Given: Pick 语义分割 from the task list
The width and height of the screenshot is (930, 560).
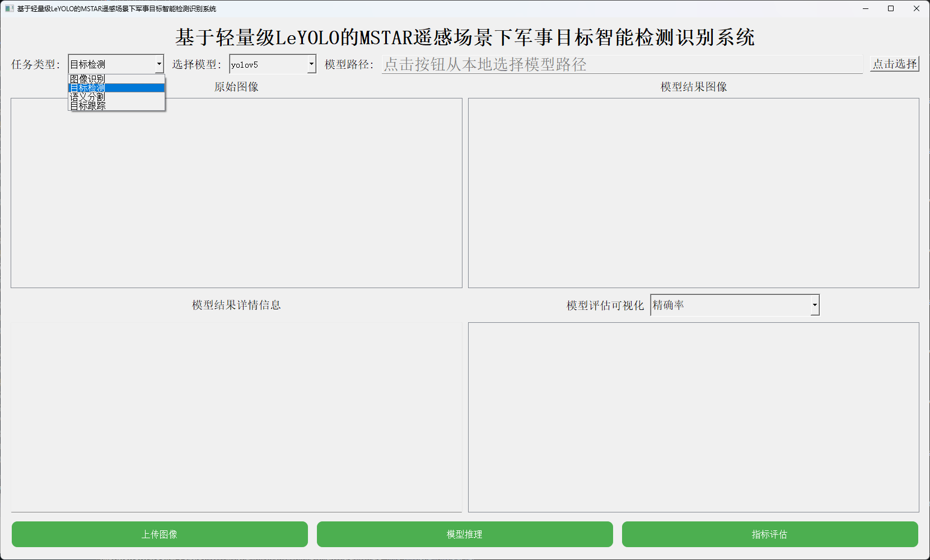Looking at the screenshot, I should (x=116, y=97).
